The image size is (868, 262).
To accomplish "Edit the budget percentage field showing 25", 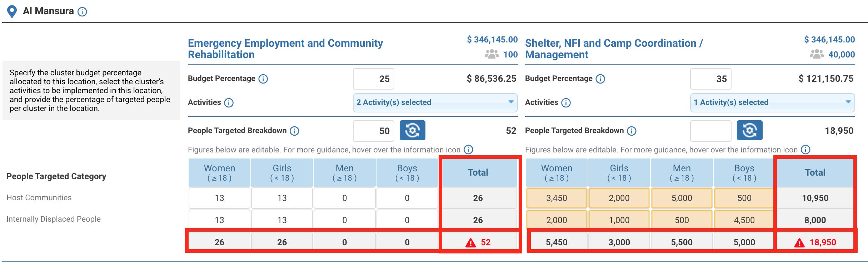I will pos(374,79).
